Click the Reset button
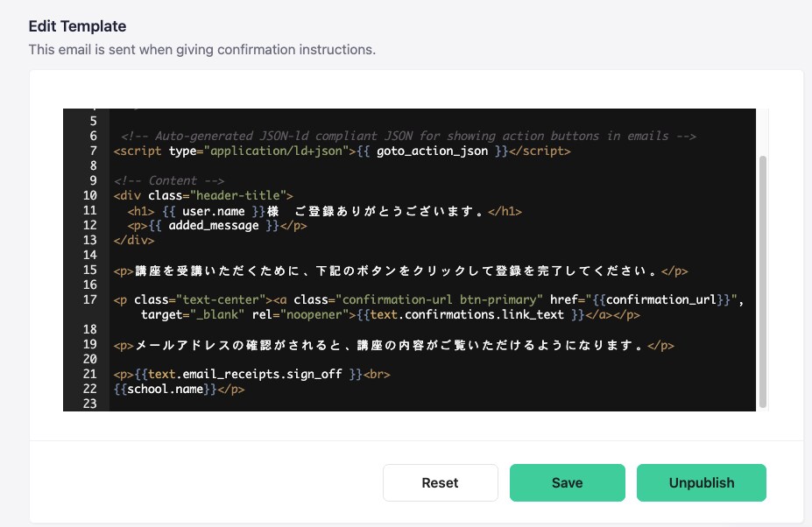Screen dimensions: 812x527 click(441, 482)
